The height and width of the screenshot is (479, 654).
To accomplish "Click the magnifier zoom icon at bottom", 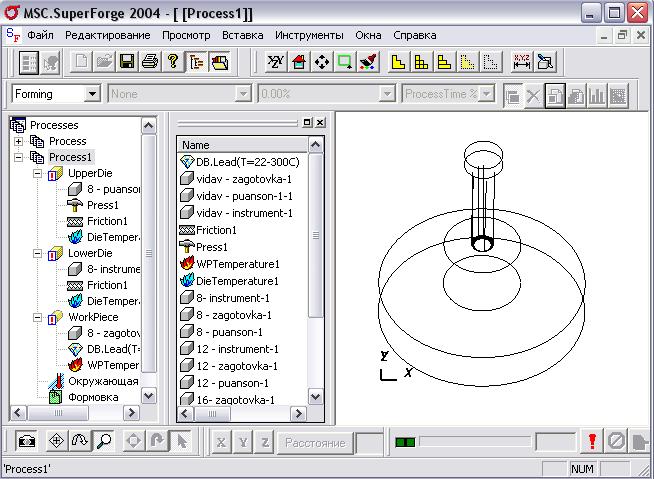I will [x=103, y=441].
